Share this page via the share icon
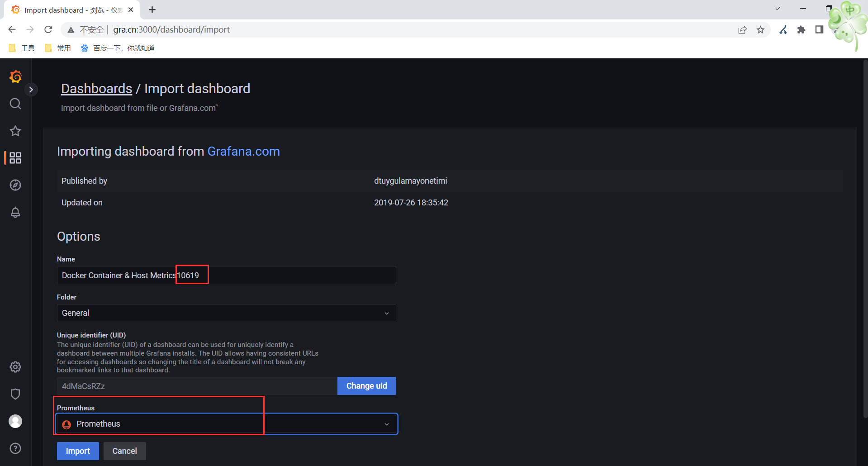Image resolution: width=868 pixels, height=466 pixels. tap(742, 30)
